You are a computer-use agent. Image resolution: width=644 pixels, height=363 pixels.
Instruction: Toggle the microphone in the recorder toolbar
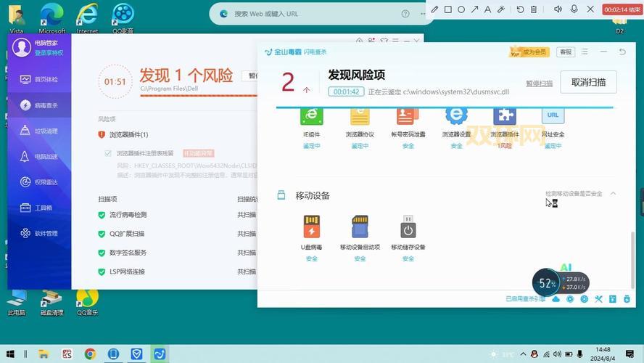574,9
